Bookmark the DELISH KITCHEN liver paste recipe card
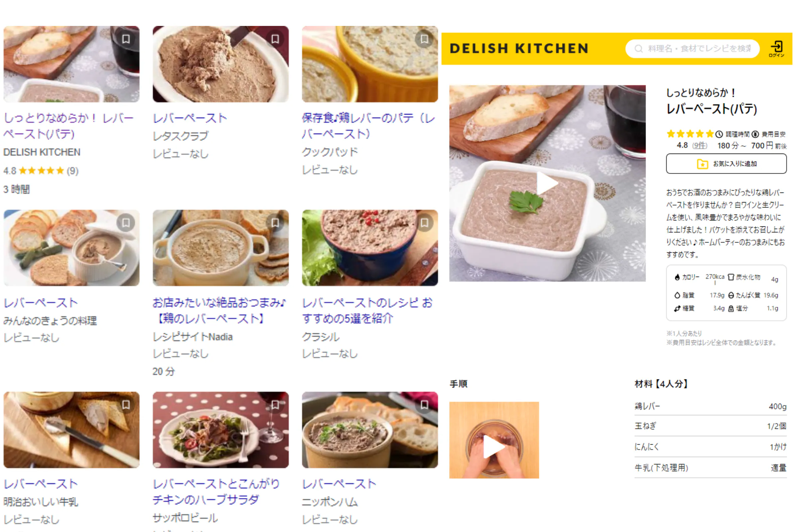 pyautogui.click(x=126, y=39)
